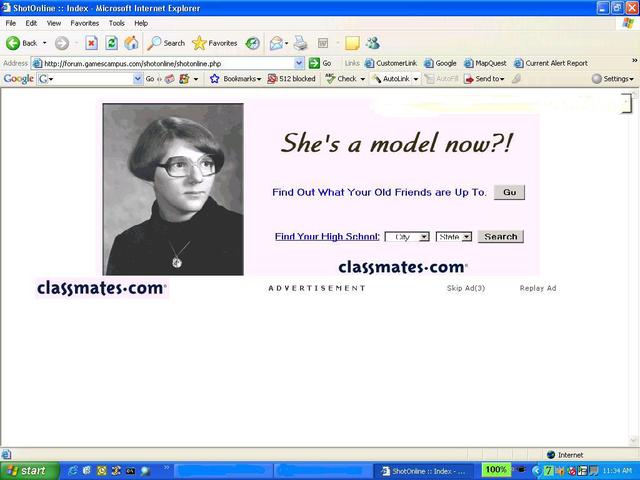Viewport: 640px width, 480px height.
Task: Open the Tools menu
Action: [116, 23]
